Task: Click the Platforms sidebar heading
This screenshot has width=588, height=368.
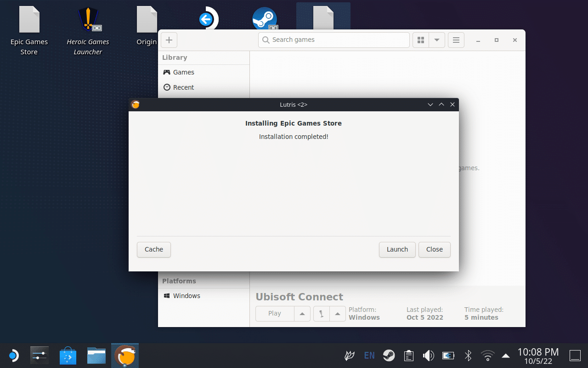Action: (x=179, y=281)
